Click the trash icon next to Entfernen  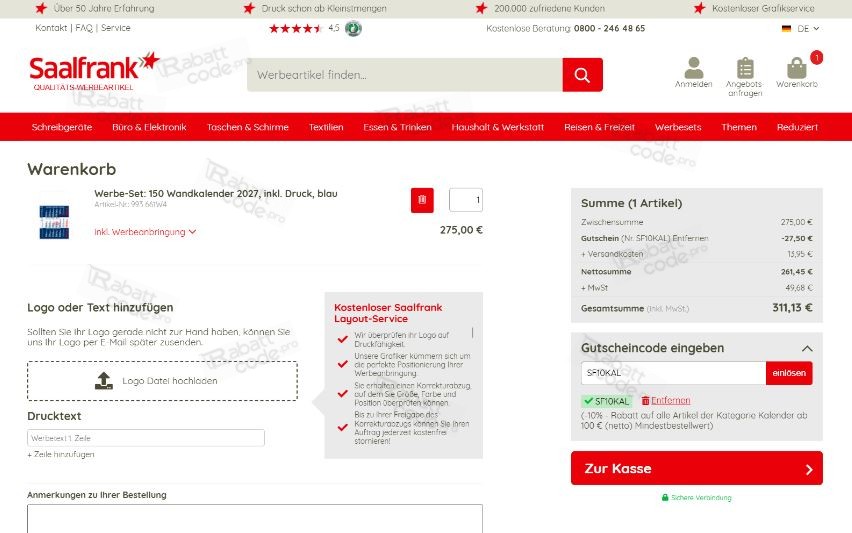(646, 400)
